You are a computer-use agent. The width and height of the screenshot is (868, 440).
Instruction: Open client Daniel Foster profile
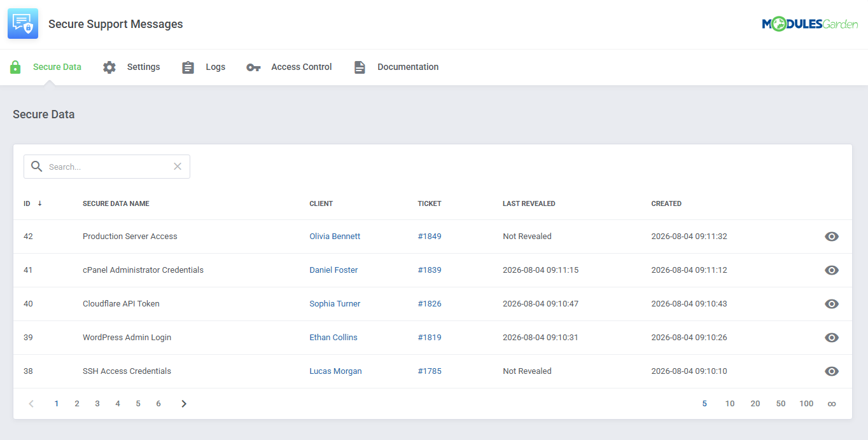point(333,270)
